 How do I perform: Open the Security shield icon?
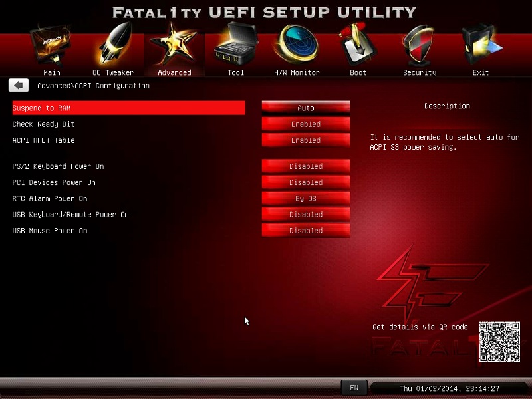pos(419,47)
